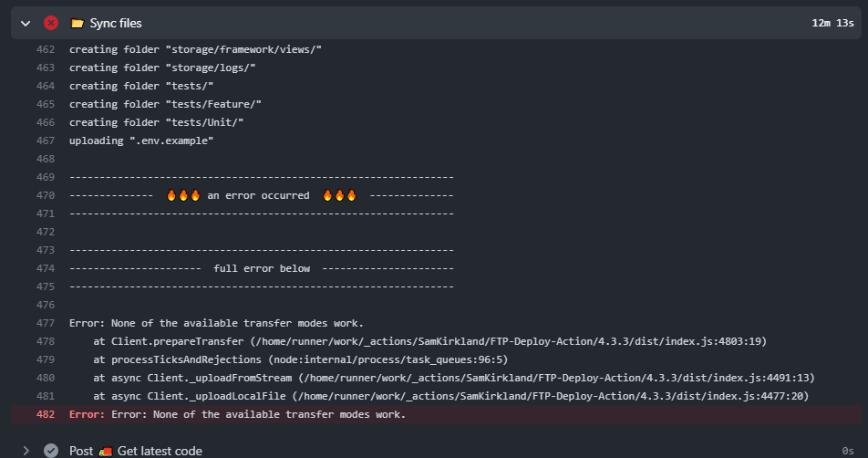The width and height of the screenshot is (868, 458).
Task: Select line number 474 permalink
Action: pos(45,268)
